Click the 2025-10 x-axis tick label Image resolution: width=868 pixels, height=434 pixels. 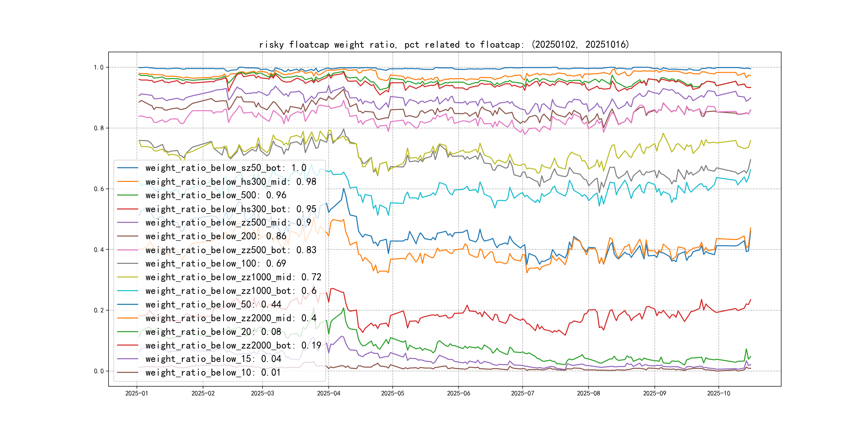pos(719,393)
